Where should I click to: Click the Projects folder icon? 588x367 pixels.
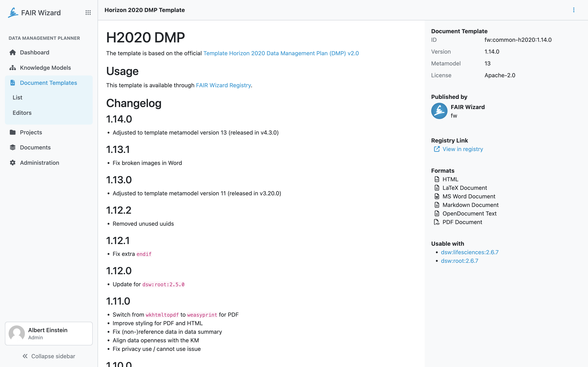tap(13, 132)
